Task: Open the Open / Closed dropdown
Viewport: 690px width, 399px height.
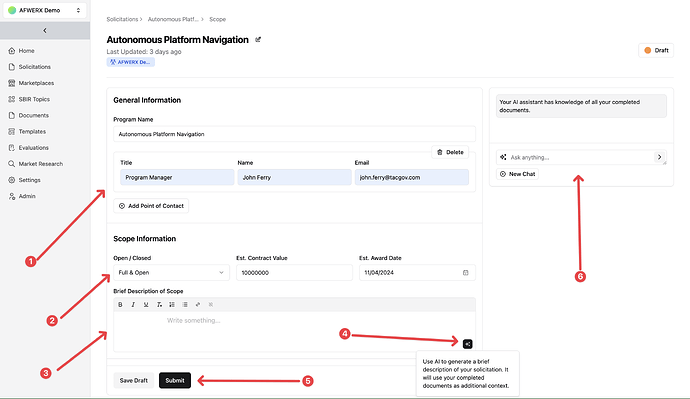Action: [171, 273]
